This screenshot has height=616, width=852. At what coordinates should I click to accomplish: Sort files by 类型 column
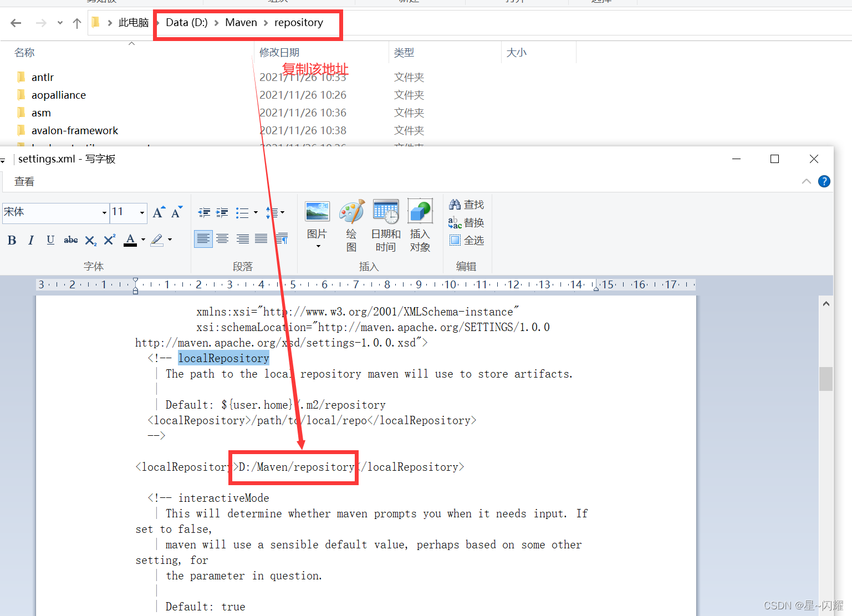404,53
